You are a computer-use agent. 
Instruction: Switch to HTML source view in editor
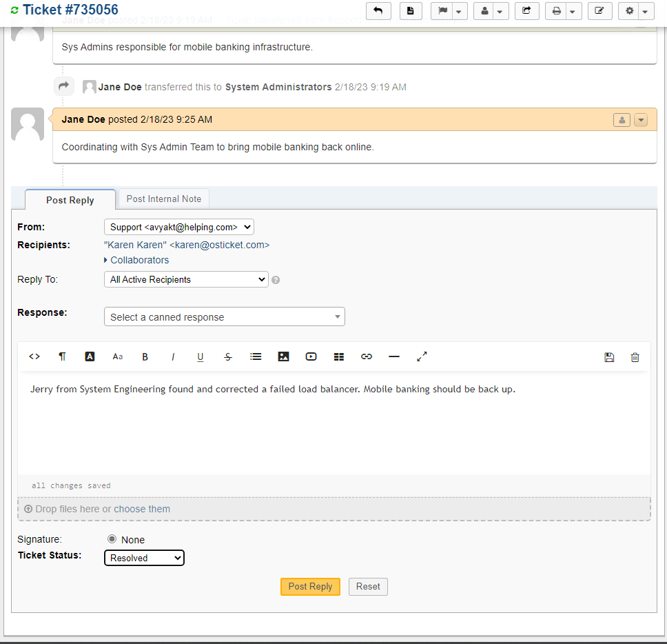pyautogui.click(x=34, y=356)
